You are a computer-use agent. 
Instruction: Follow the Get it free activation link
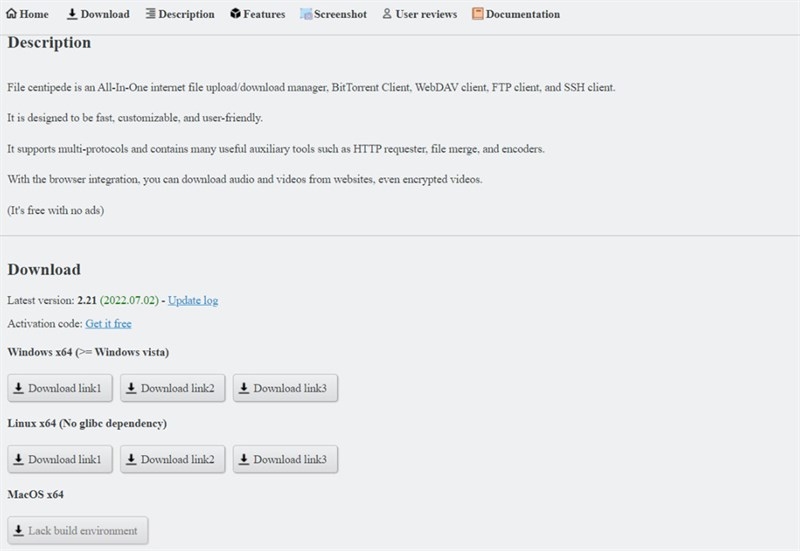coord(108,323)
